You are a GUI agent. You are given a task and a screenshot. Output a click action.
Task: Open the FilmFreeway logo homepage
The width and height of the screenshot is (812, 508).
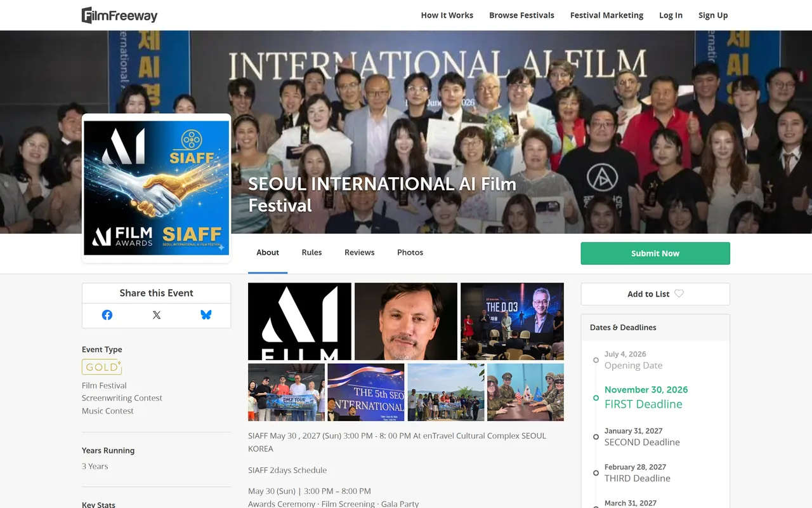[119, 15]
